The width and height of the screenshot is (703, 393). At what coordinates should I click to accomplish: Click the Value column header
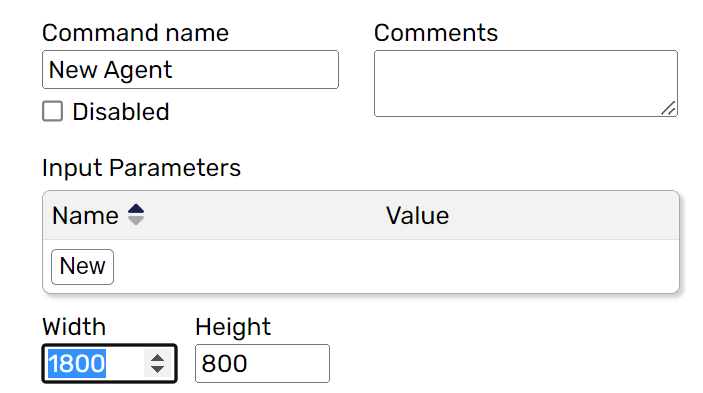point(417,216)
